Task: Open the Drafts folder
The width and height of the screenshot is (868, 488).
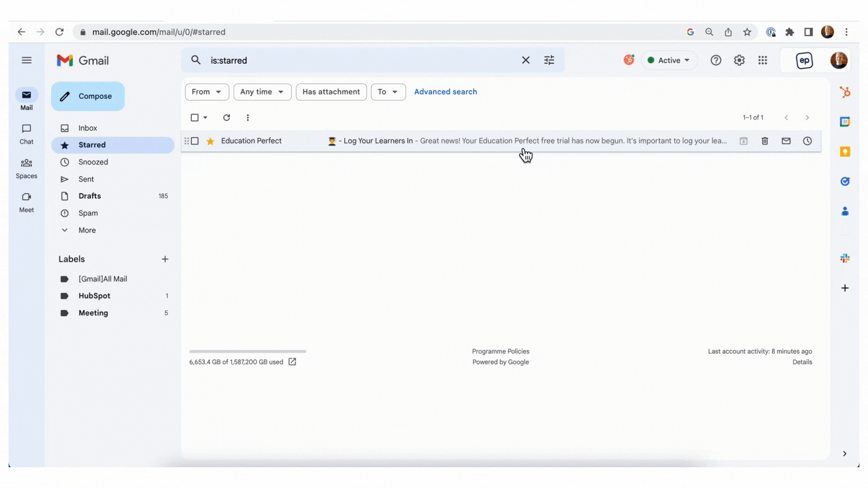Action: 113,196
